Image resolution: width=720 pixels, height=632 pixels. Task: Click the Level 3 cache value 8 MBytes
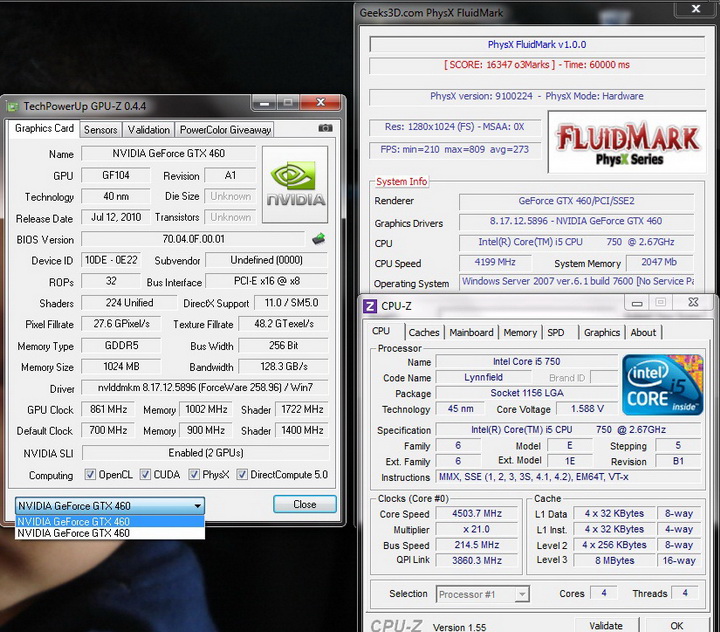pos(614,560)
